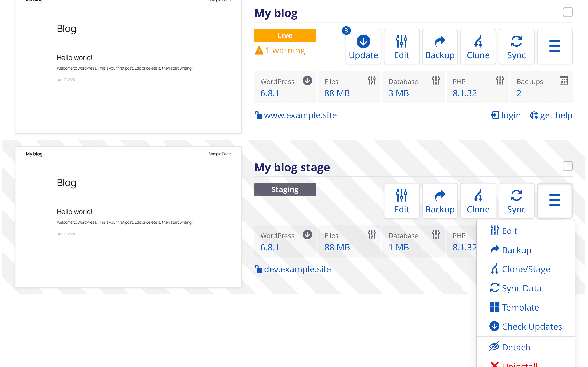This screenshot has width=588, height=367.
Task: Click the PHP 8.1.32 settings icon on live site
Action: click(x=500, y=80)
